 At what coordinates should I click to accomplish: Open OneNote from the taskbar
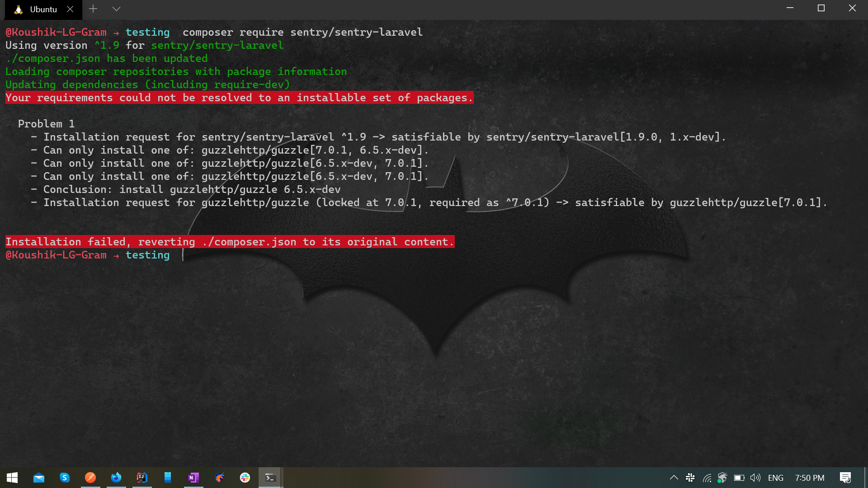pyautogui.click(x=193, y=478)
